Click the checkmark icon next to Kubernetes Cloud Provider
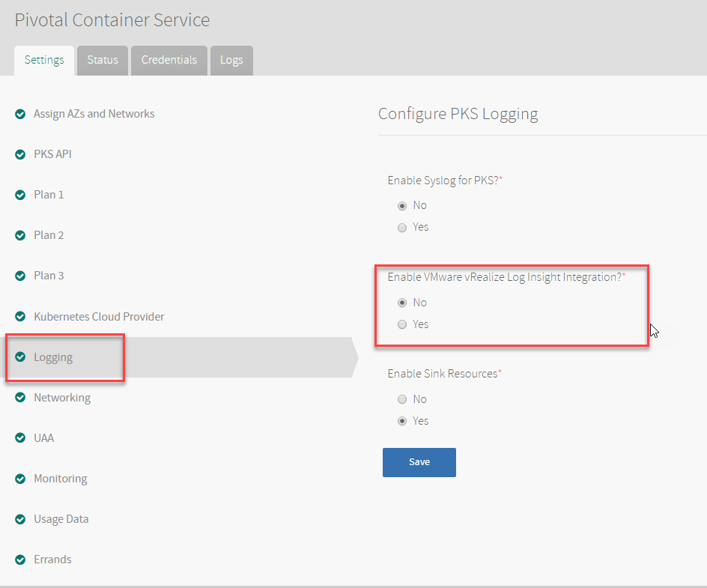This screenshot has width=707, height=588. [x=20, y=317]
